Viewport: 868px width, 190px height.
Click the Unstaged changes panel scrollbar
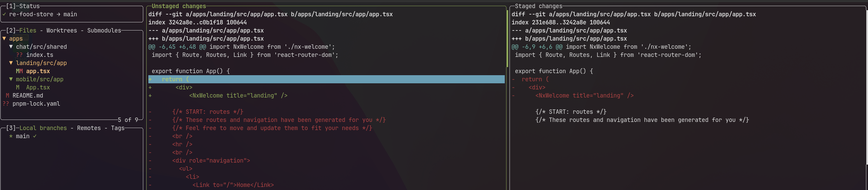click(507, 39)
